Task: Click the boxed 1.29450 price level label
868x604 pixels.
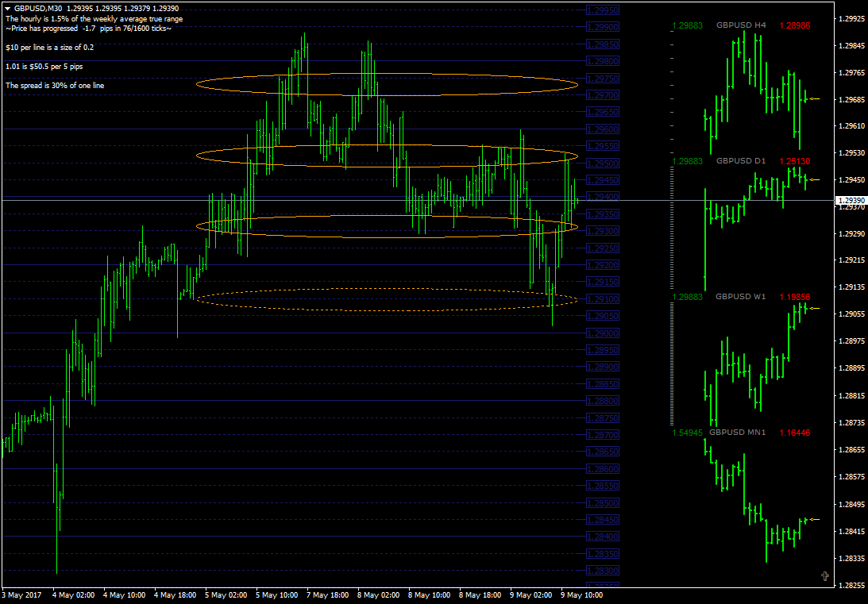Action: [604, 179]
